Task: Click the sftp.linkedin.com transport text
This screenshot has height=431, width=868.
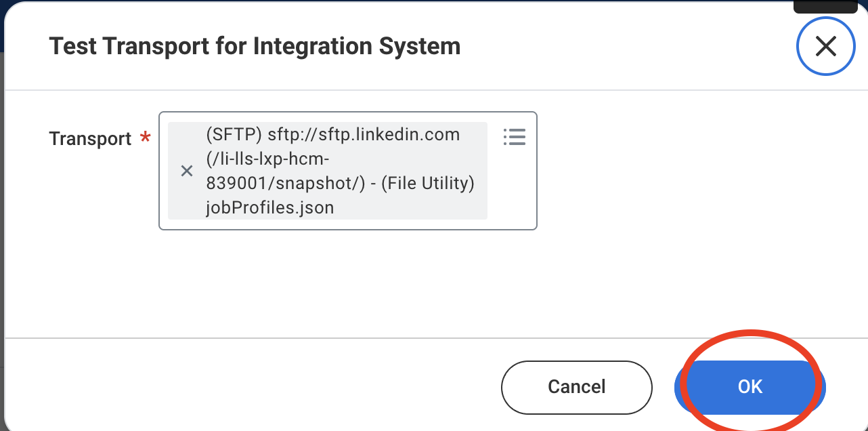Action: click(x=364, y=135)
